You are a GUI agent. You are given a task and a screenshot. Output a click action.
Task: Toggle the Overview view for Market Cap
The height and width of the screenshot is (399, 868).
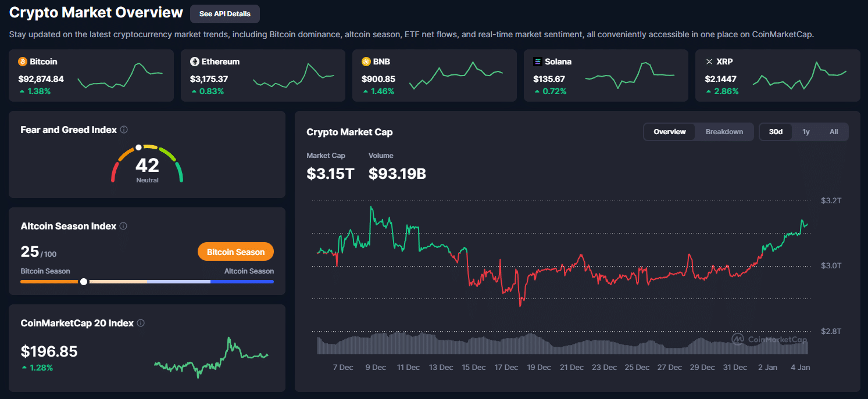point(669,132)
